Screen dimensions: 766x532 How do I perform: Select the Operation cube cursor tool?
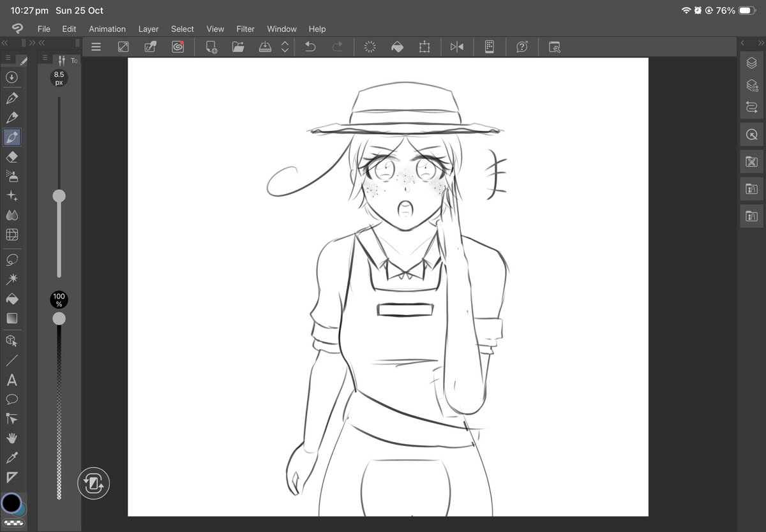(x=11, y=341)
